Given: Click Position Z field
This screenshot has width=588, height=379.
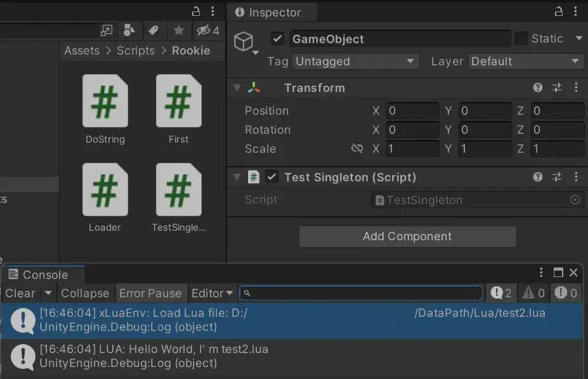Looking at the screenshot, I should pos(558,111).
